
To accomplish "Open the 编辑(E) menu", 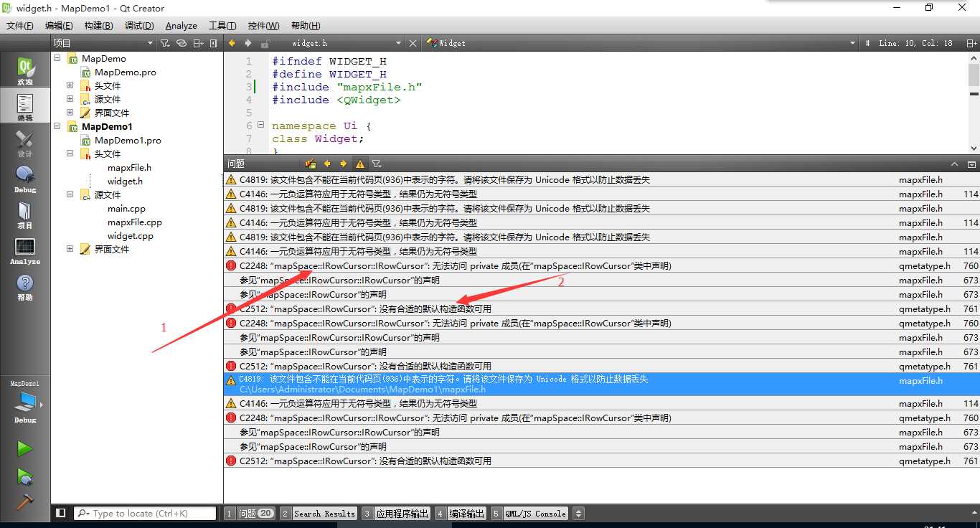I will point(59,25).
